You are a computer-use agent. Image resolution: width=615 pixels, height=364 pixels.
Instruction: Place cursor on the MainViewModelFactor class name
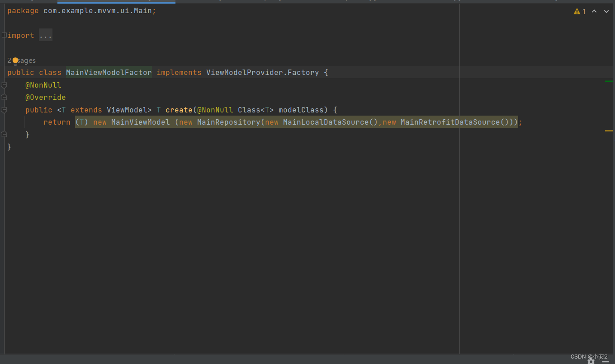(109, 72)
